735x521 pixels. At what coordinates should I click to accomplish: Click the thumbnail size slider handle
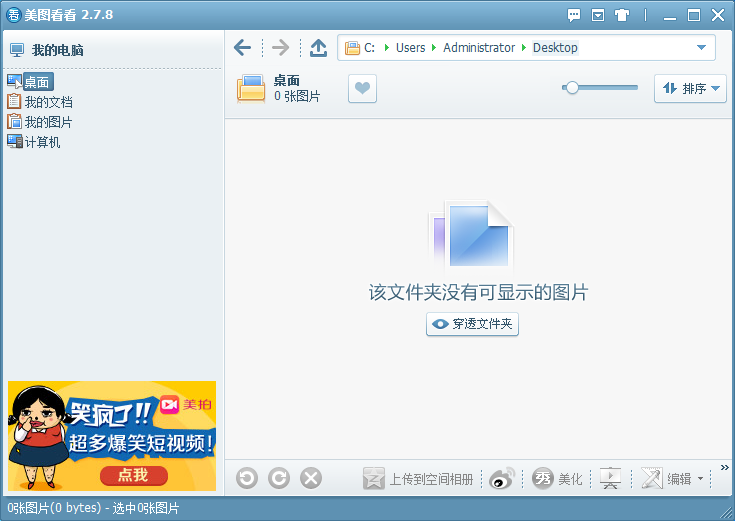click(x=571, y=88)
